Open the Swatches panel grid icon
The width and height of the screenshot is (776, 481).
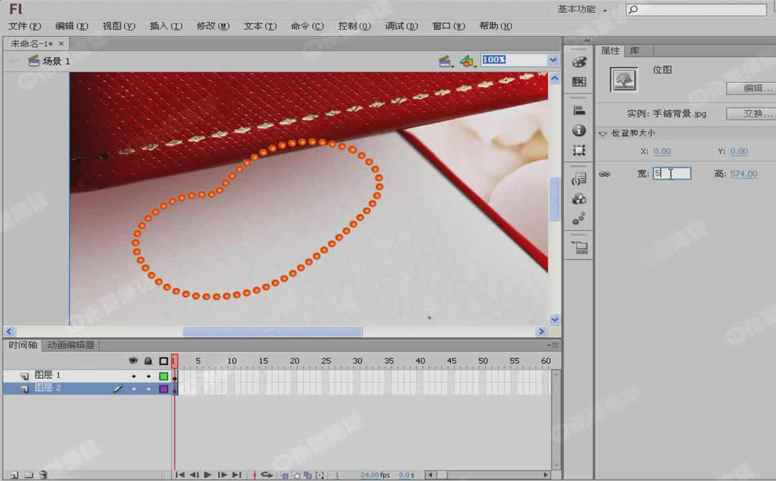click(579, 82)
